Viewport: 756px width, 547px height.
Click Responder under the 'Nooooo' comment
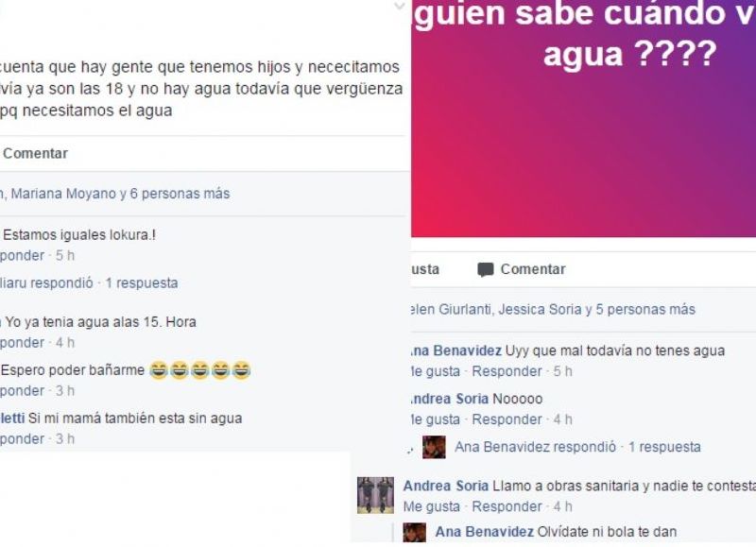click(507, 419)
